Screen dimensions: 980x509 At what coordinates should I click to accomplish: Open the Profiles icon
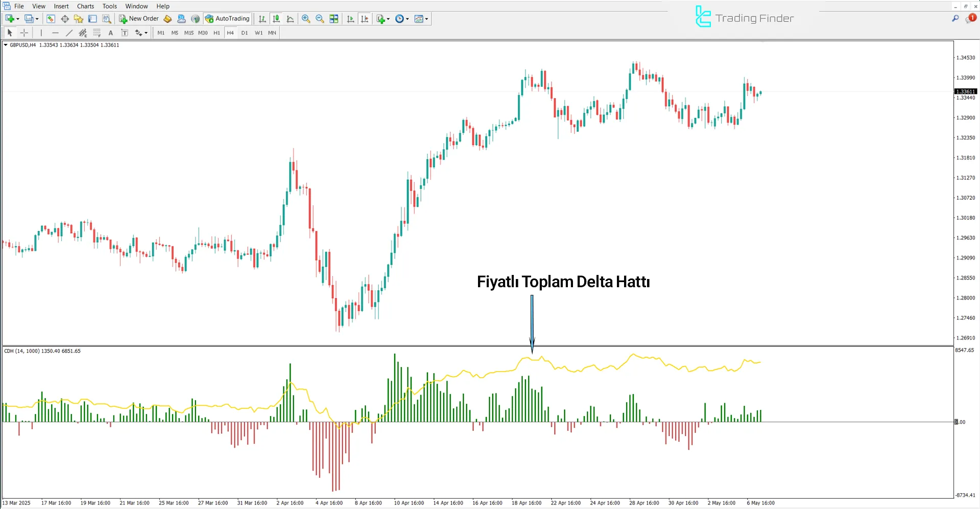click(29, 19)
